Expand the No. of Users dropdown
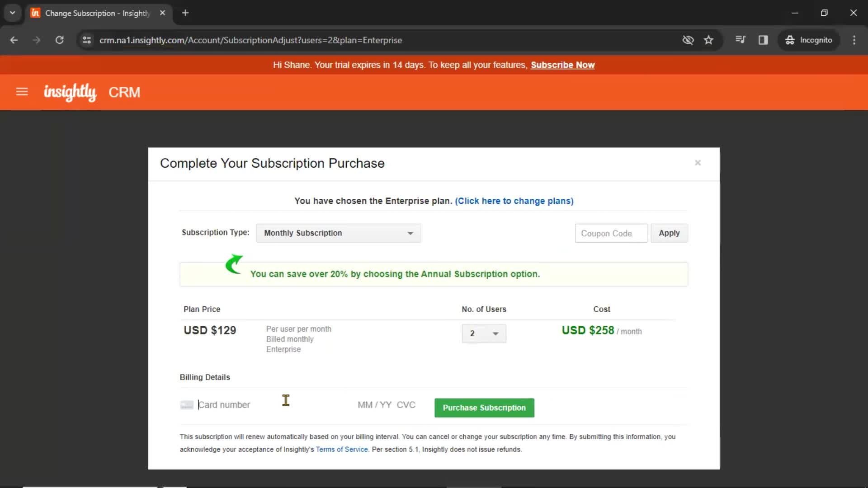The height and width of the screenshot is (488, 868). (495, 333)
